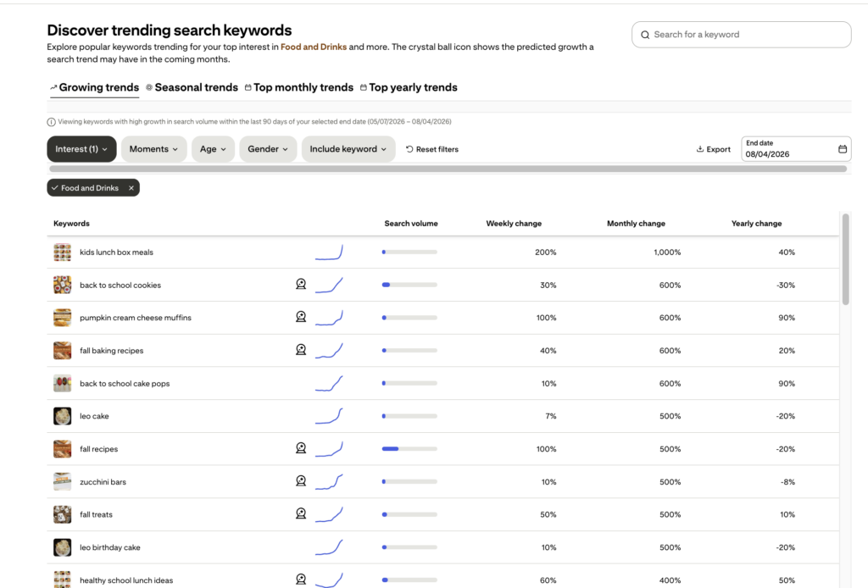Click Reset filters button

point(431,149)
